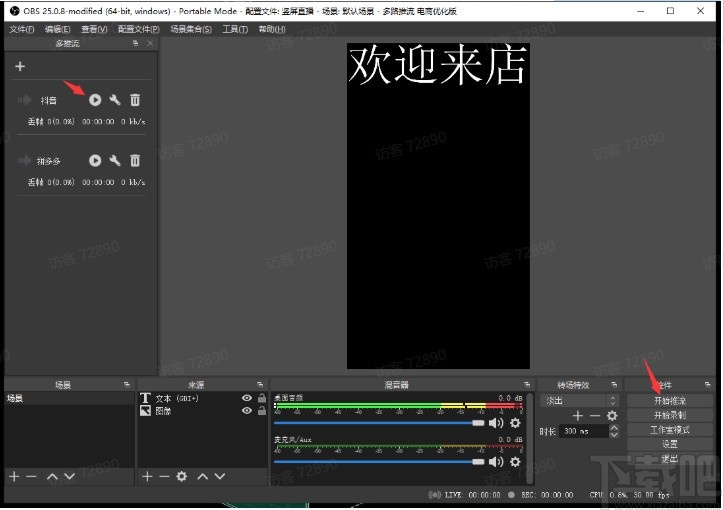This screenshot has height=510, width=724.
Task: Start streaming the 抖音 target
Action: [95, 100]
